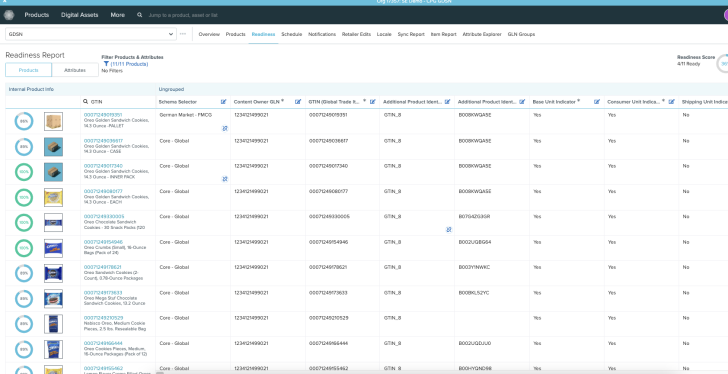This screenshot has width=728, height=374.
Task: Click the readiness ring for Oreo Mega Stuf row
Action: click(x=24, y=299)
